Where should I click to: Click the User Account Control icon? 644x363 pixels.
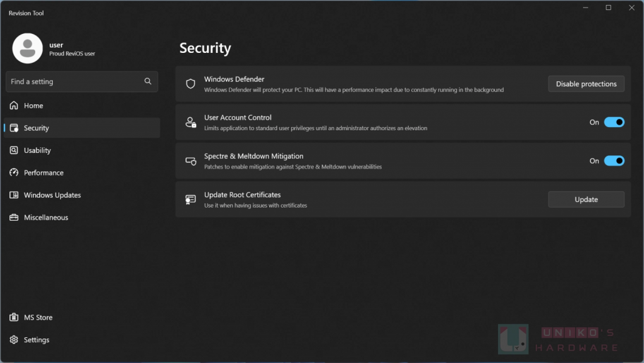[x=191, y=123]
